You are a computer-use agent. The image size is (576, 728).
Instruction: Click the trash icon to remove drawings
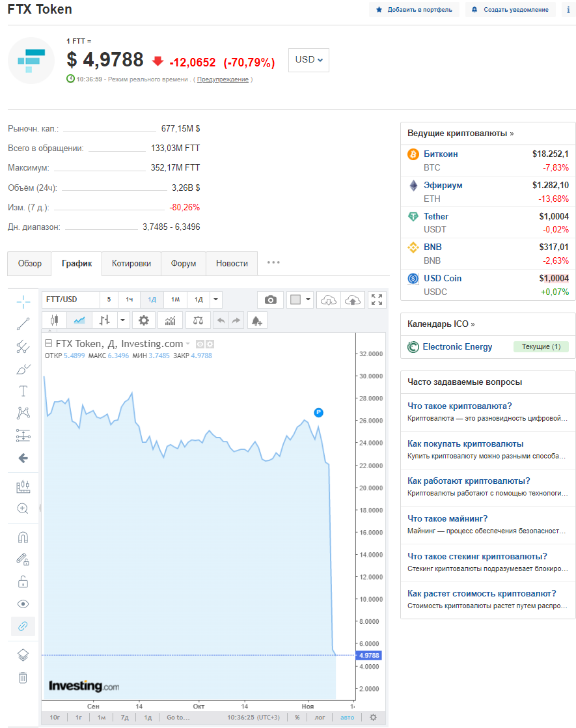point(23,677)
